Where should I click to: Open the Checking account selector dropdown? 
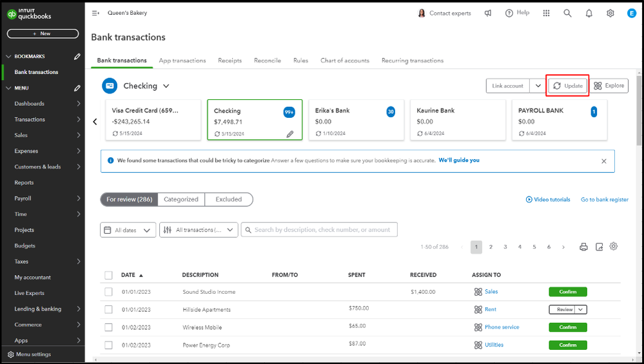[x=166, y=86]
